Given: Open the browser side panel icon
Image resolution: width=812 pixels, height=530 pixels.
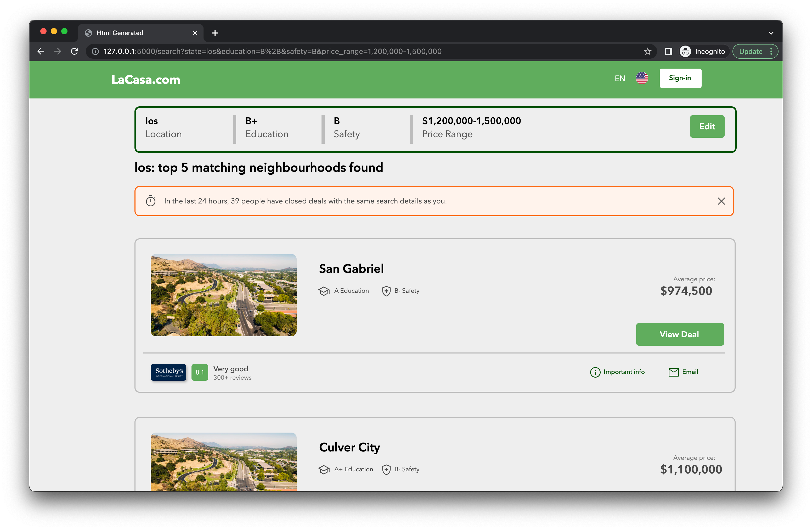Looking at the screenshot, I should [668, 52].
